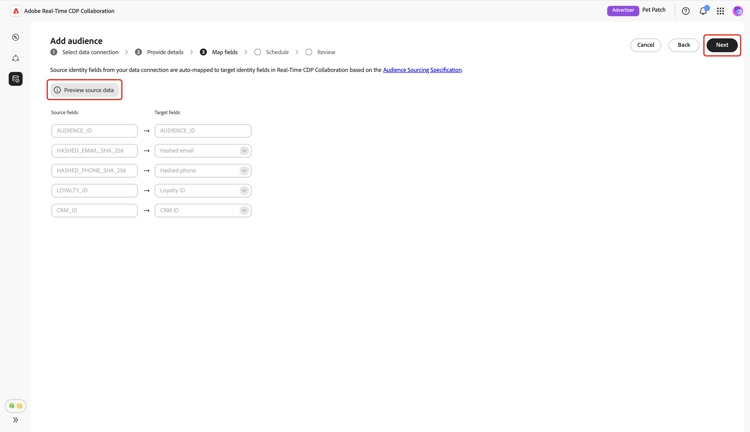Image resolution: width=750 pixels, height=432 pixels.
Task: Expand the sidebar with the double-chevron icon
Action: [15, 420]
